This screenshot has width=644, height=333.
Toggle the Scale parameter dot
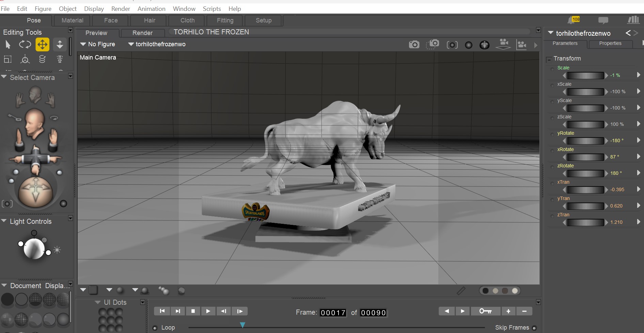tap(552, 69)
